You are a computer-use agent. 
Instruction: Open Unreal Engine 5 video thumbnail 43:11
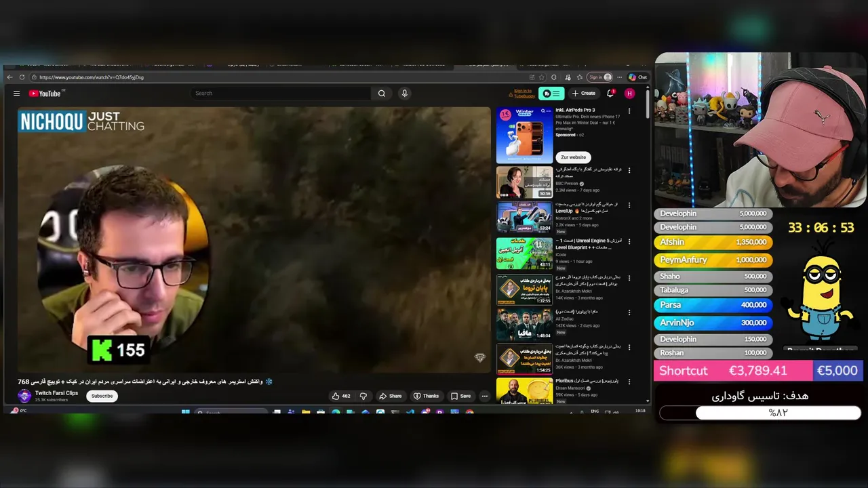pos(524,253)
